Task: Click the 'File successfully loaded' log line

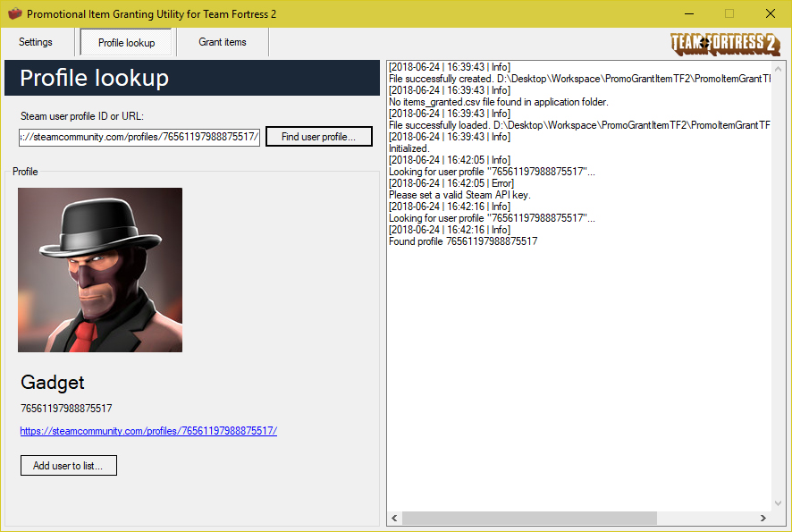Action: [x=579, y=125]
